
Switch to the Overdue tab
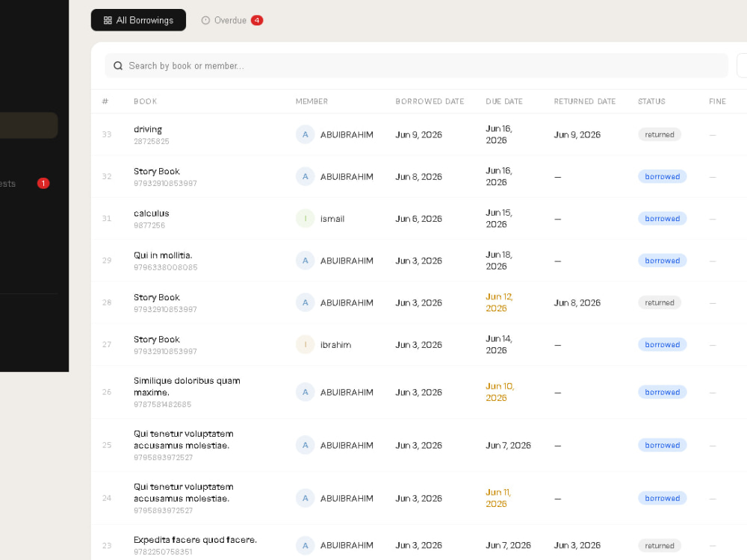pyautogui.click(x=232, y=20)
